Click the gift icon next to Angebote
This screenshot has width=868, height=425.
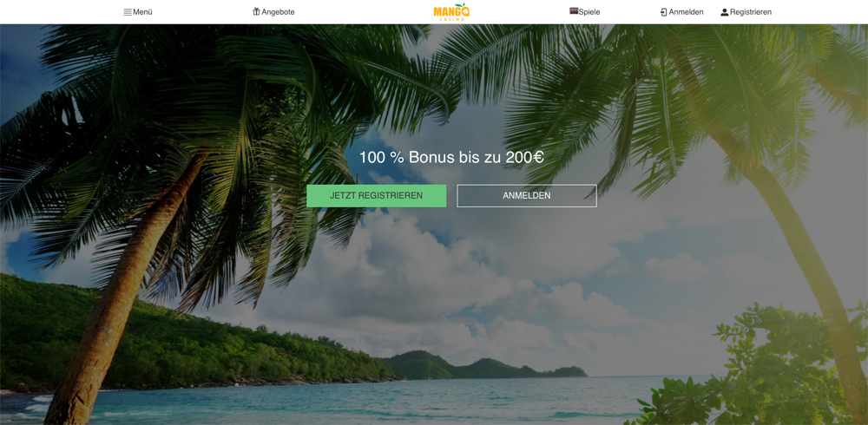256,11
